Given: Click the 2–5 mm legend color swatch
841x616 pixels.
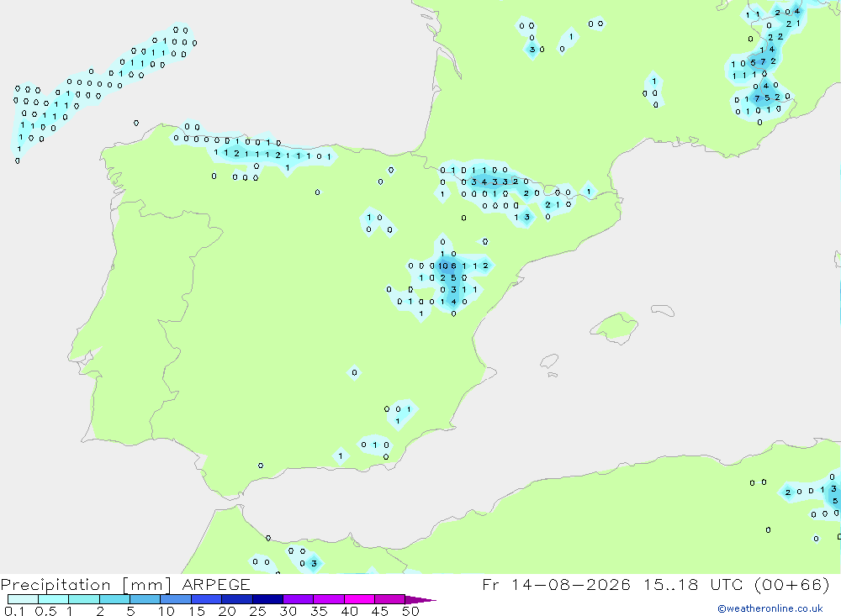Looking at the screenshot, I should (114, 599).
